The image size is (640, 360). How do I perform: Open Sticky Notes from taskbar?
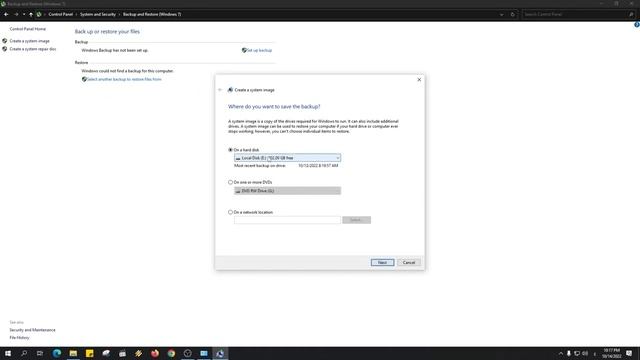[89, 353]
